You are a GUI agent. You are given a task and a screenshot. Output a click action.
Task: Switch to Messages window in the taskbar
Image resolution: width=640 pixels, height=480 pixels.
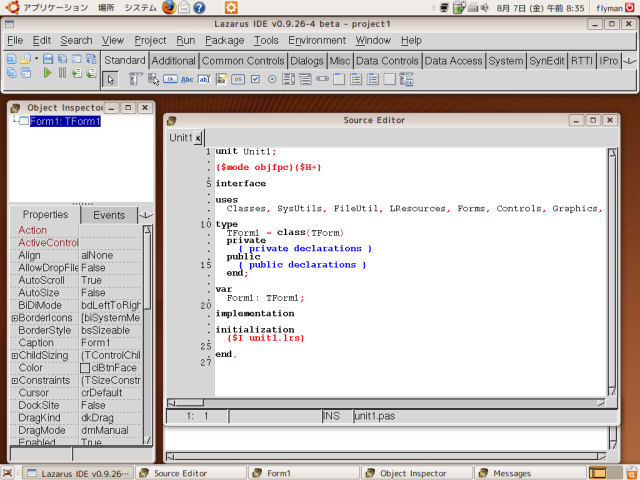coord(529,473)
